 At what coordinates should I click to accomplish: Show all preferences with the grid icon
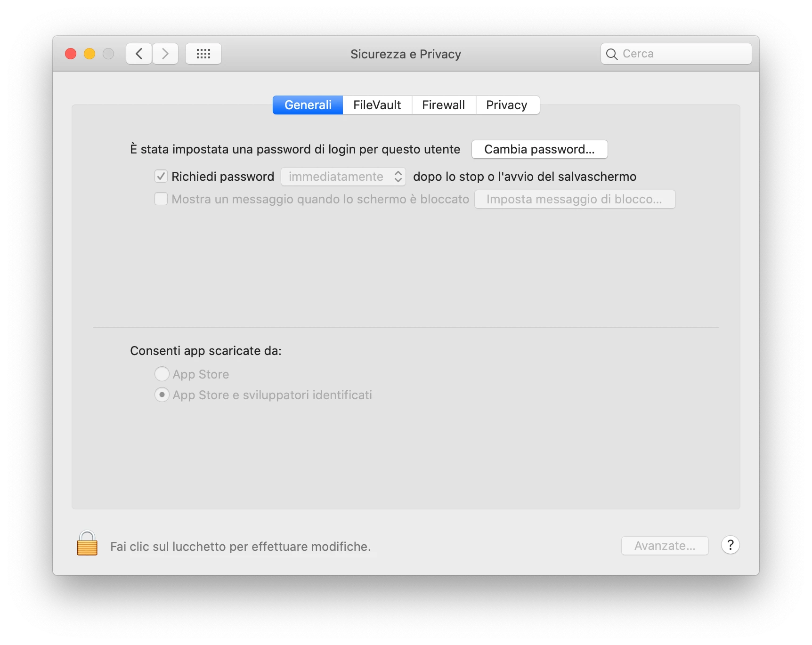pyautogui.click(x=203, y=54)
